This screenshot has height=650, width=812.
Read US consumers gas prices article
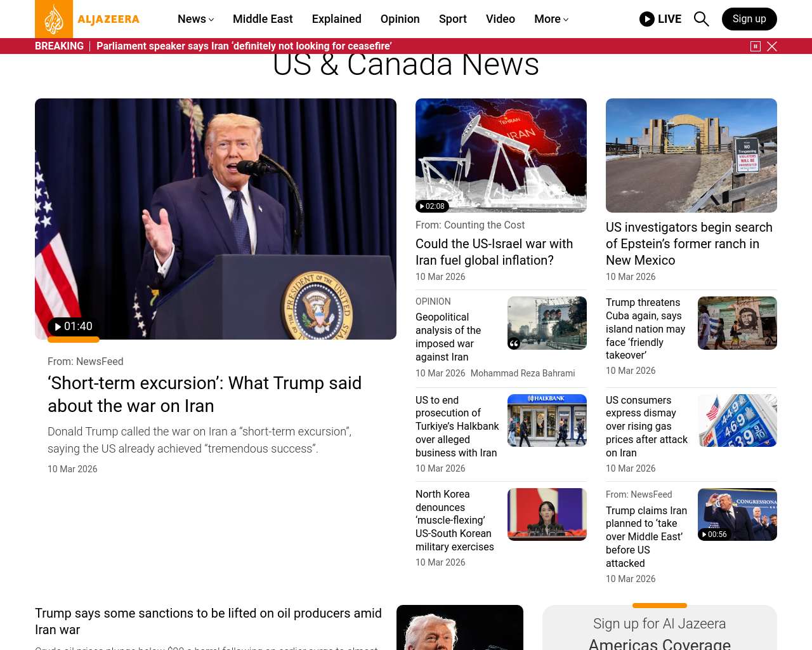[646, 427]
